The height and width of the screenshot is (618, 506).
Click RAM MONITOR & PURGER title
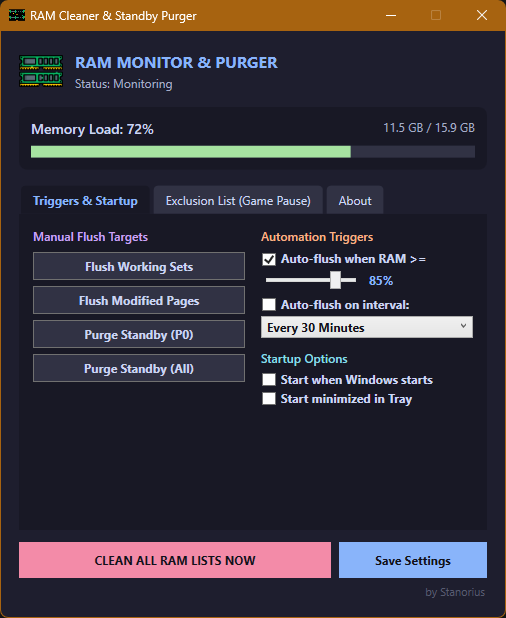coord(176,63)
